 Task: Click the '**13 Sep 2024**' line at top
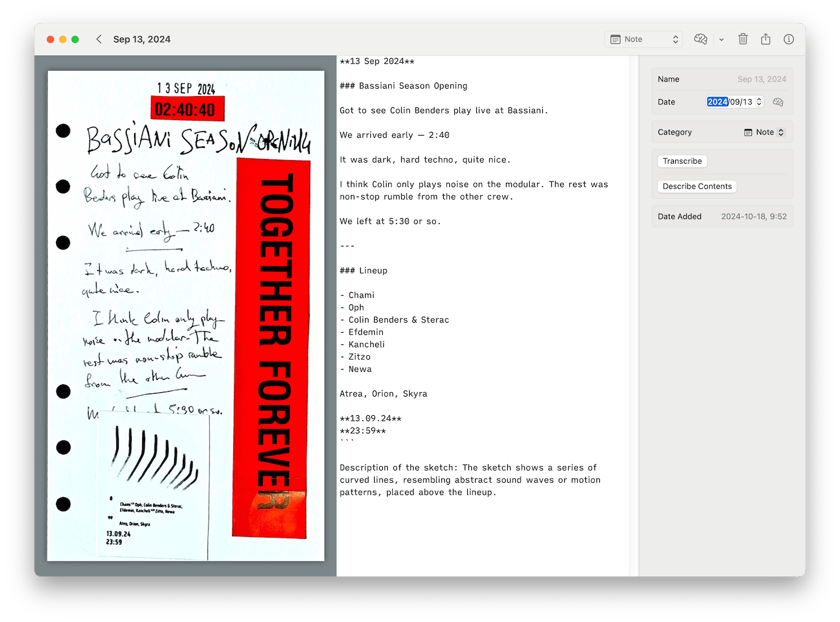[377, 62]
